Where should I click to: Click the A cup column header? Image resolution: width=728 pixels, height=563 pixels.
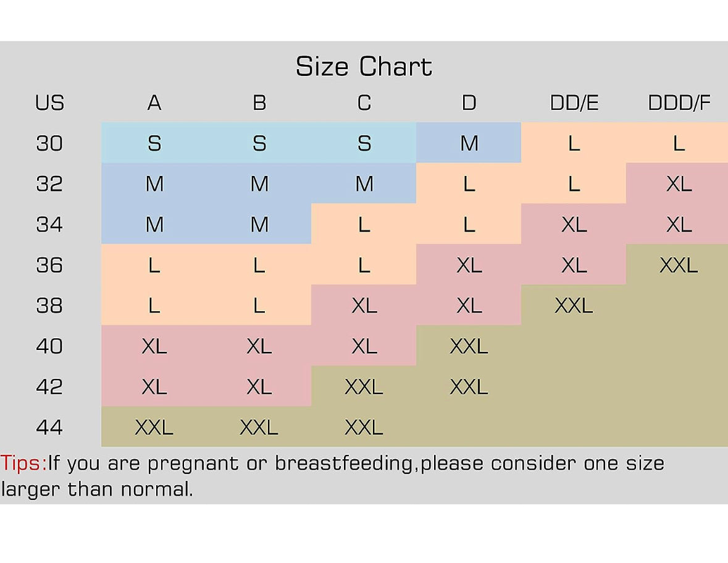[154, 103]
